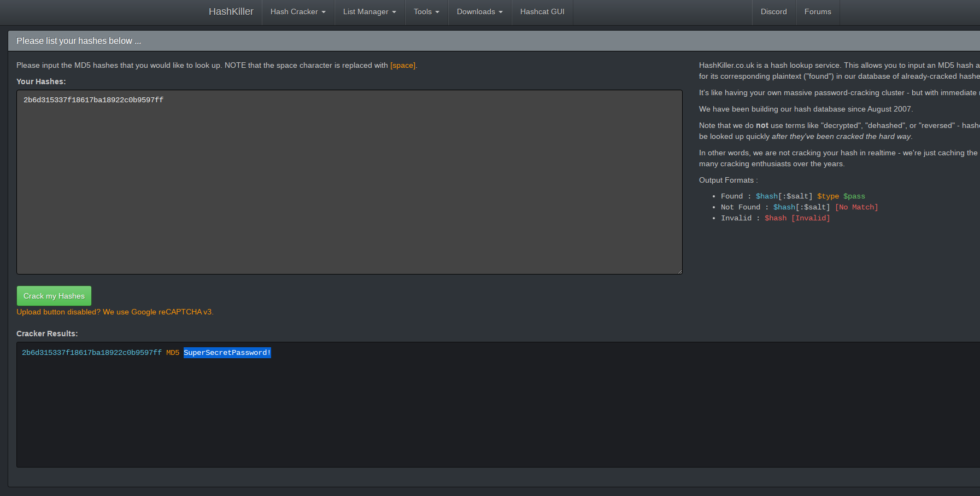The height and width of the screenshot is (496, 980).
Task: Click the 'Output Formats :' label
Action: click(x=728, y=180)
